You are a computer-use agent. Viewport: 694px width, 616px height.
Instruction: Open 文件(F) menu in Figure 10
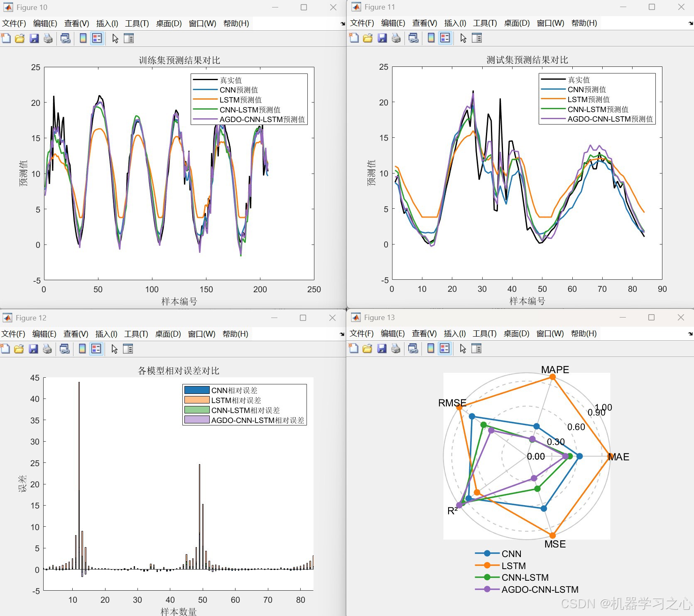[x=14, y=23]
